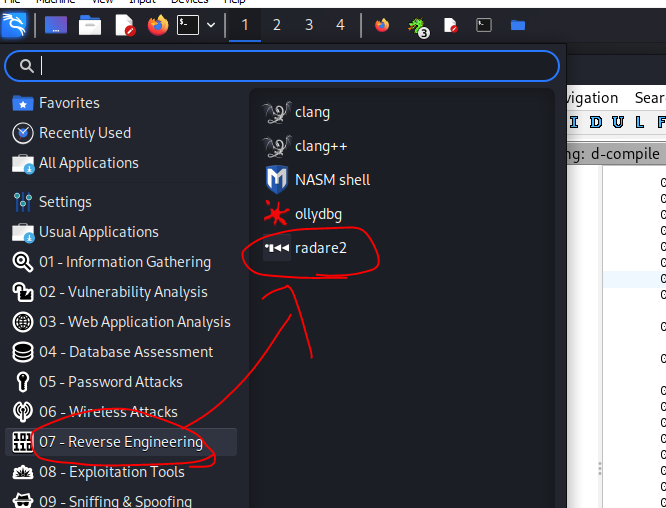
Task: Select 05 - Password Attacks category
Action: click(x=121, y=382)
